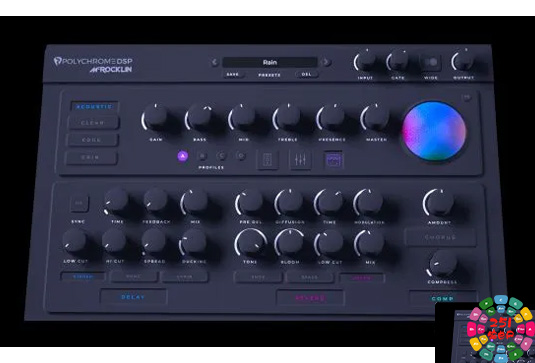
Task: Toggle the WIDE switch
Action: pos(430,62)
